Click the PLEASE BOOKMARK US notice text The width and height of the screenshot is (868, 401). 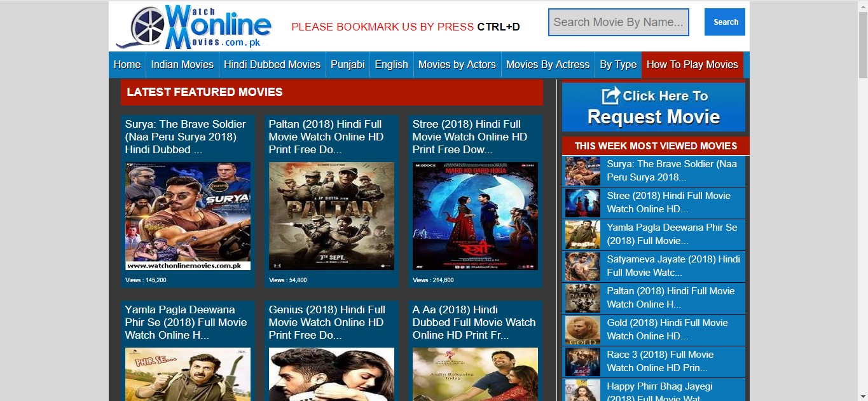tap(406, 27)
